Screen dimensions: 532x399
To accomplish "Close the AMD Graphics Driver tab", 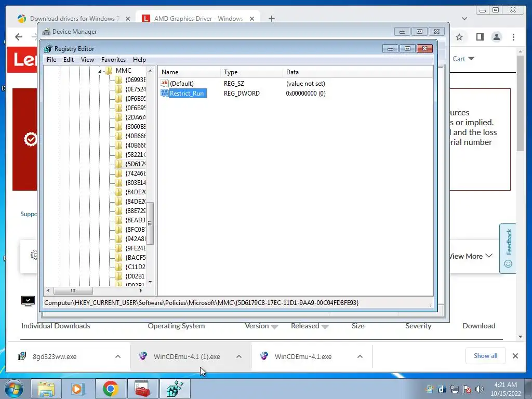I will click(252, 19).
